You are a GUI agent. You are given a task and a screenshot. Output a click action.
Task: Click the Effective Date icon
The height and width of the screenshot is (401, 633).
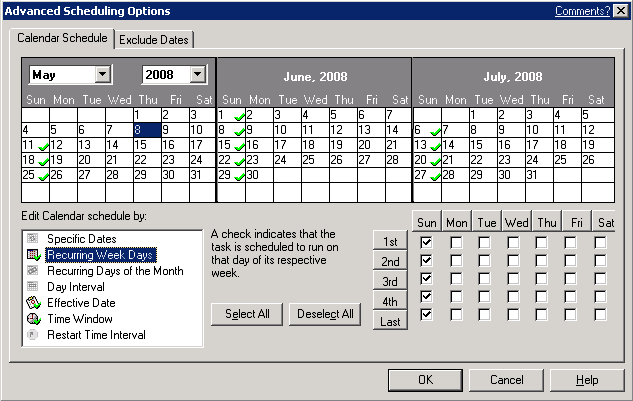click(x=34, y=303)
